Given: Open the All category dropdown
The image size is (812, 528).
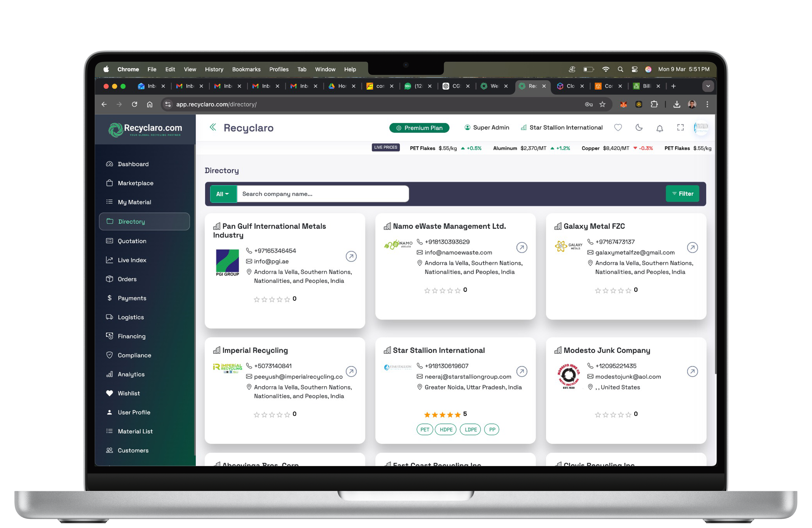Looking at the screenshot, I should pyautogui.click(x=223, y=194).
